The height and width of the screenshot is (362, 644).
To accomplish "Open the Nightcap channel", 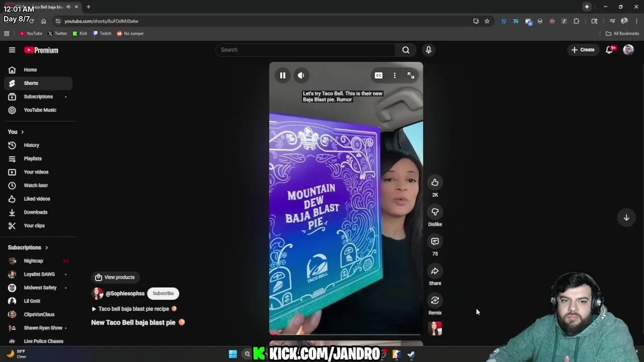I will [x=38, y=261].
